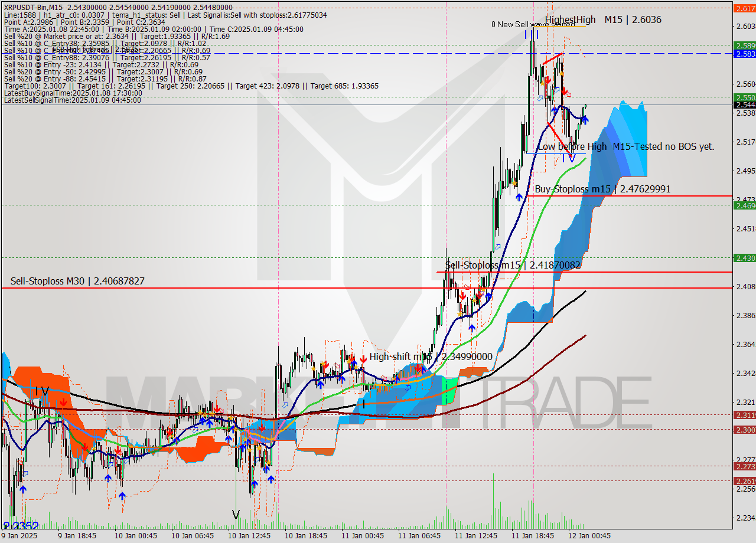The height and width of the screenshot is (543, 756).
Task: Click the red 2.261 price tag
Action: click(744, 481)
